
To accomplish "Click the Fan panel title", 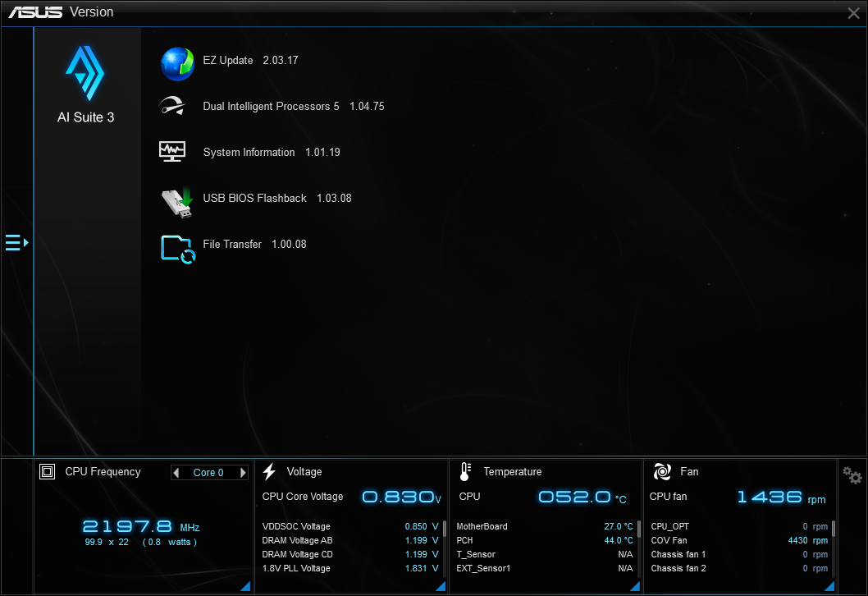I will tap(689, 471).
